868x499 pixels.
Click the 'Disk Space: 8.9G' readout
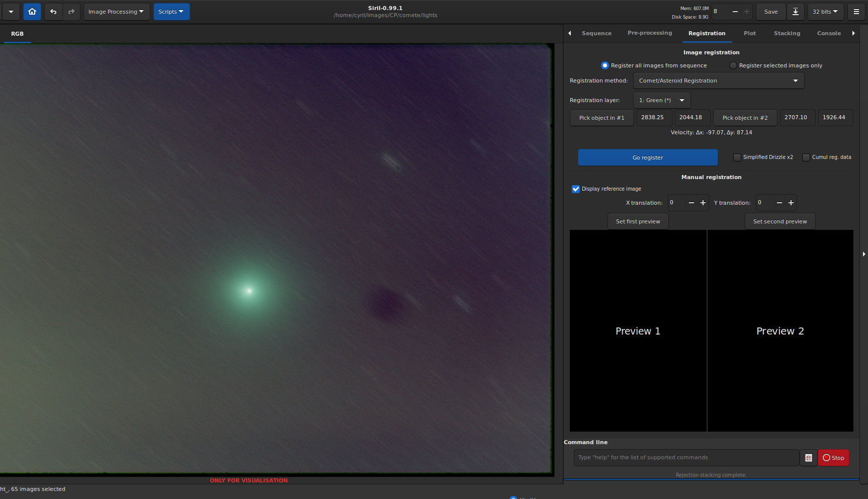690,17
